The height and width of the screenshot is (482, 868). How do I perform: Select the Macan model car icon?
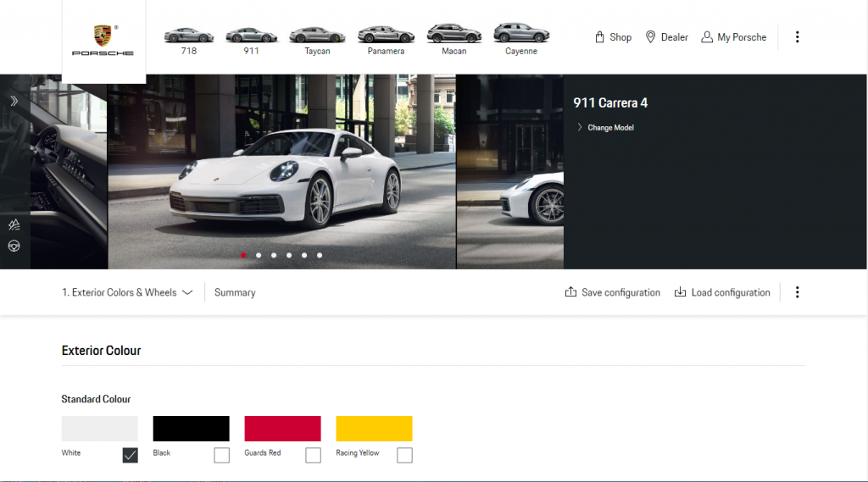pos(454,33)
